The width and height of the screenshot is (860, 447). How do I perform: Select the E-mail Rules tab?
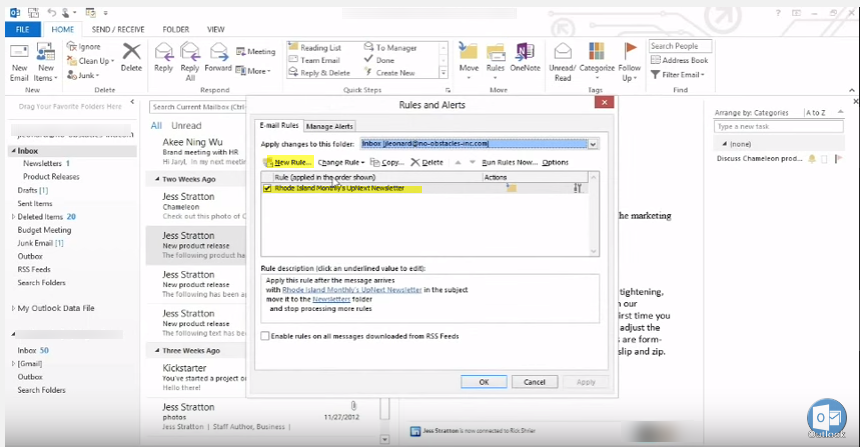(x=279, y=126)
